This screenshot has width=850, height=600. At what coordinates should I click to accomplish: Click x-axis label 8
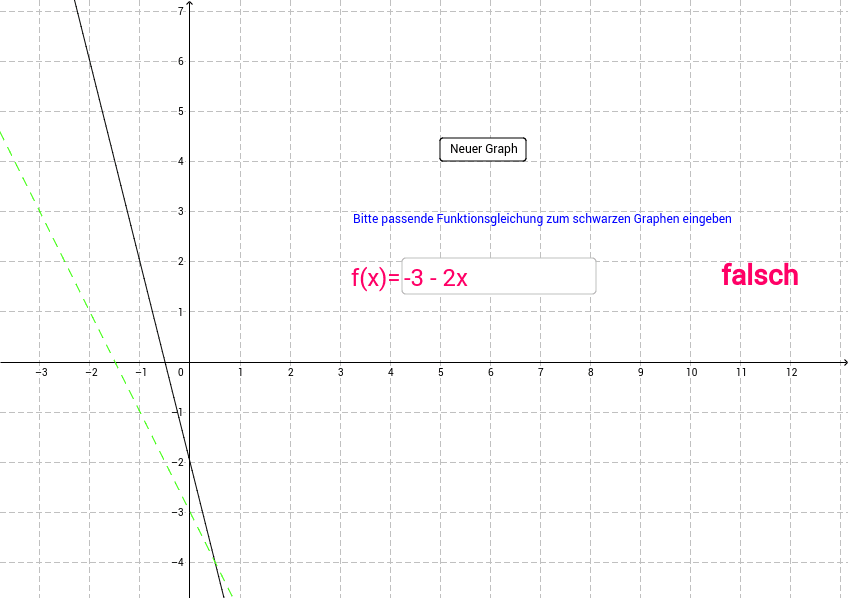(x=591, y=372)
